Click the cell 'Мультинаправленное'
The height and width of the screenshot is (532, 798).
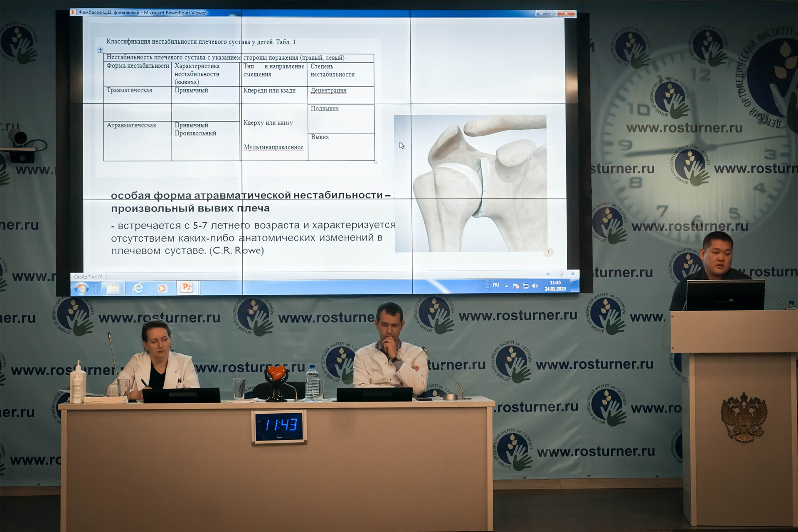pos(273,147)
